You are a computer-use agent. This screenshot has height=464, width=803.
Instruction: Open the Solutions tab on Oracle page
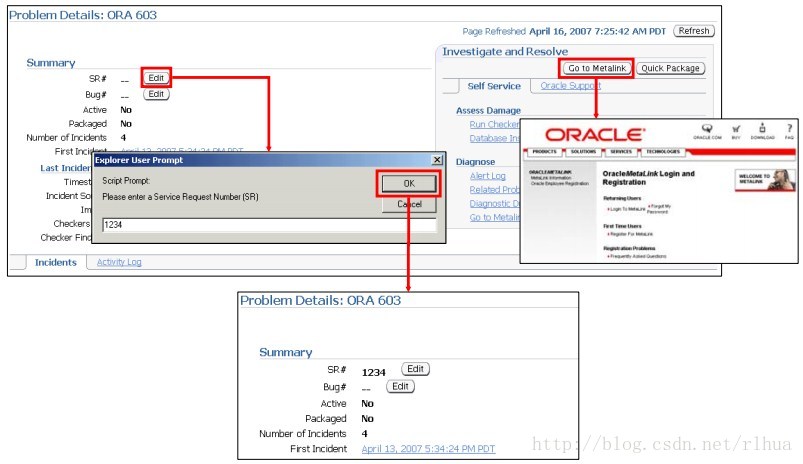(583, 152)
